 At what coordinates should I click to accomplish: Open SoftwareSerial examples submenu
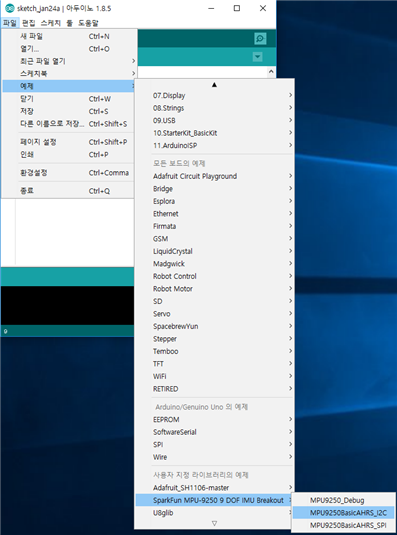[214, 432]
